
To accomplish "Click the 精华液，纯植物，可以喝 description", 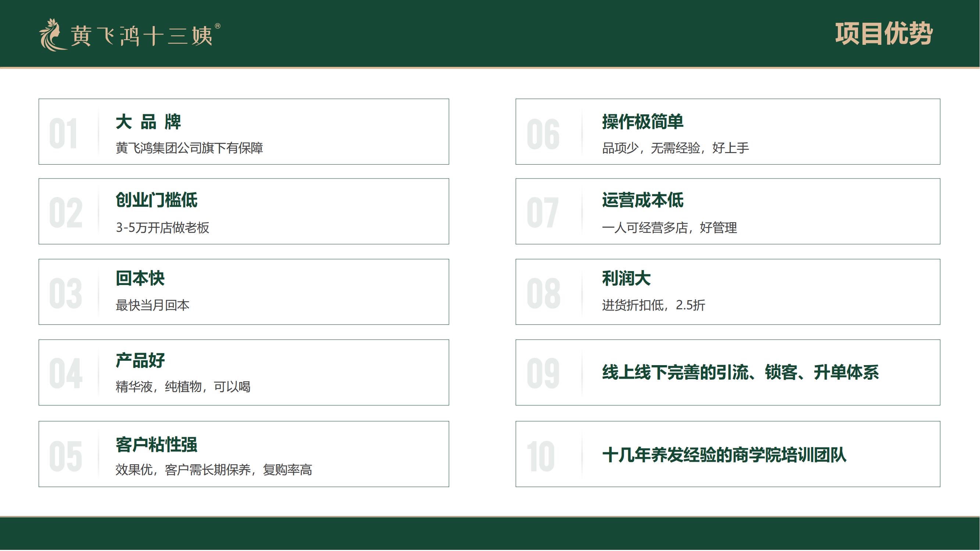I will (x=183, y=387).
